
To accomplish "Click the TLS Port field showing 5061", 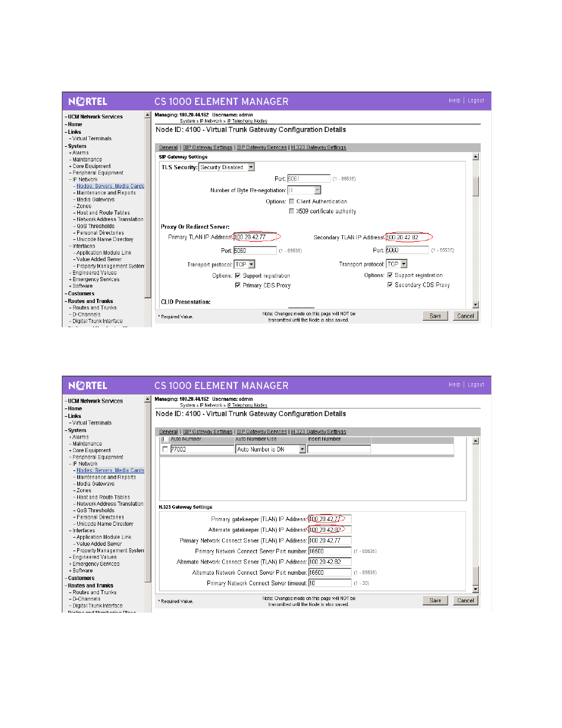I will pyautogui.click(x=309, y=179).
